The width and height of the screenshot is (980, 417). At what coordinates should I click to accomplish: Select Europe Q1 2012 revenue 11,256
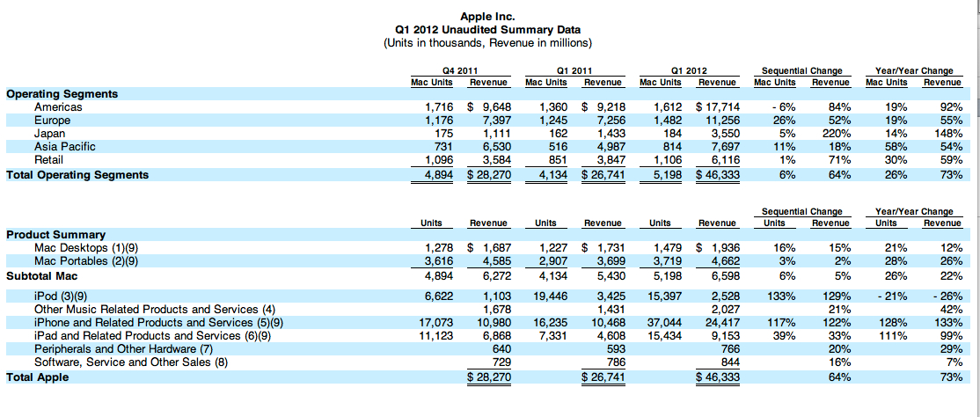[x=722, y=120]
